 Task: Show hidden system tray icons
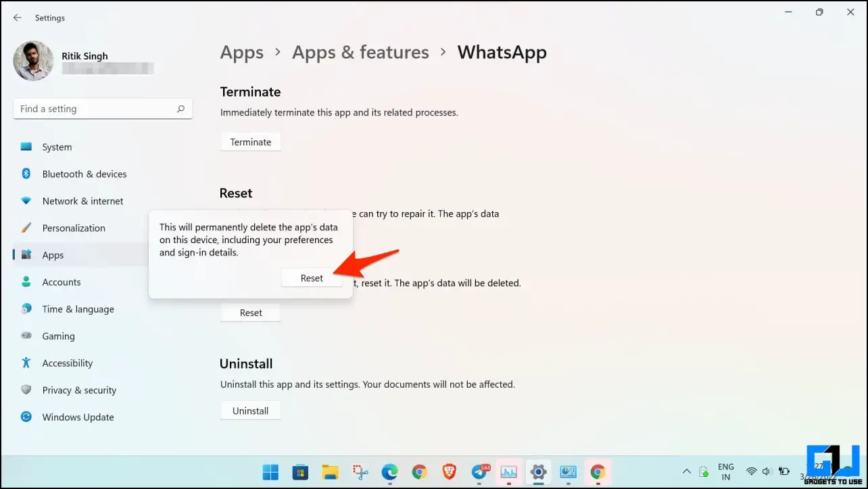pyautogui.click(x=687, y=471)
